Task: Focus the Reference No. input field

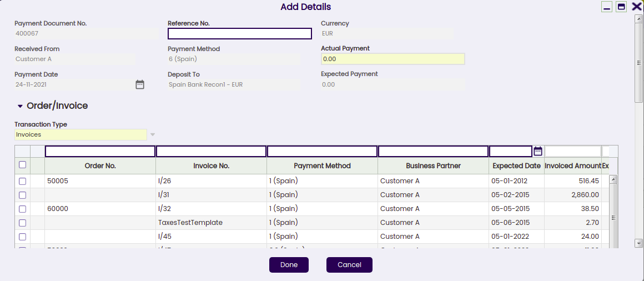Action: tap(240, 34)
